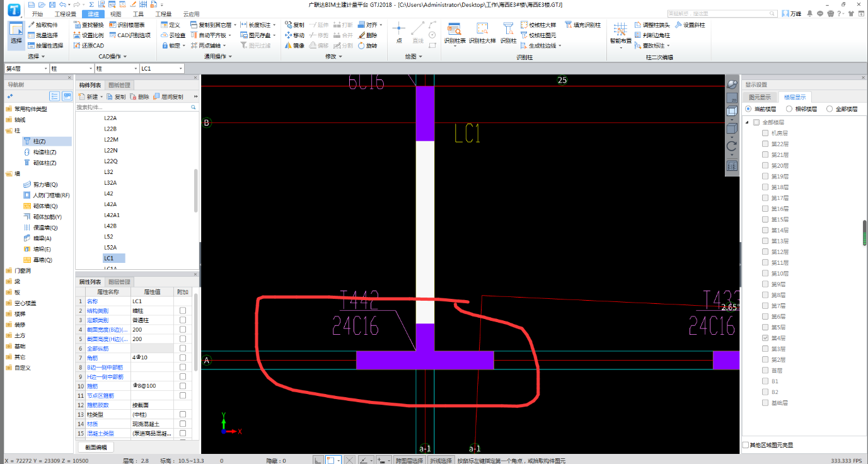Expand the CAD操作 group dropdown
The width and height of the screenshot is (868, 464).
click(124, 56)
